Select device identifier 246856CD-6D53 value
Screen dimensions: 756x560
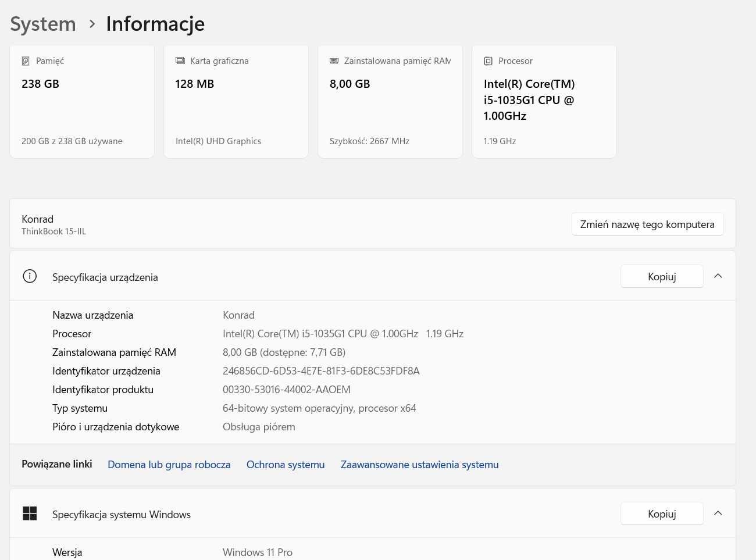(x=321, y=371)
